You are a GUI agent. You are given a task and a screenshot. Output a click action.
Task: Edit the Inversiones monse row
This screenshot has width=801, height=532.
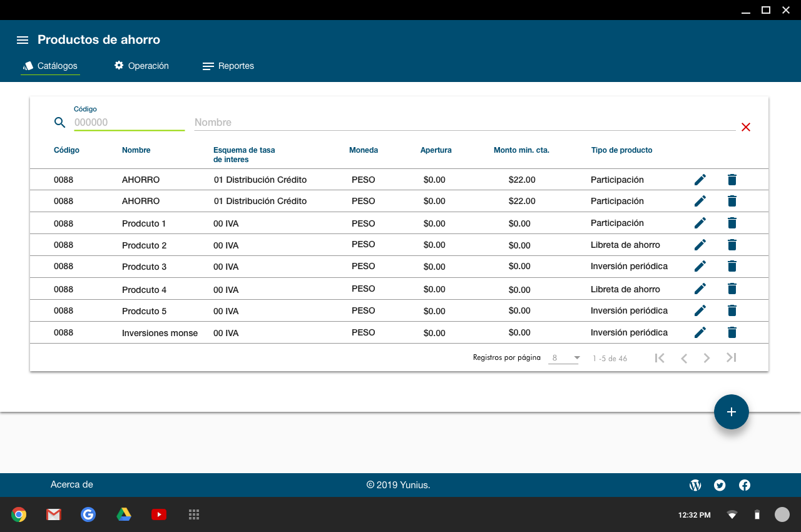[x=700, y=332]
